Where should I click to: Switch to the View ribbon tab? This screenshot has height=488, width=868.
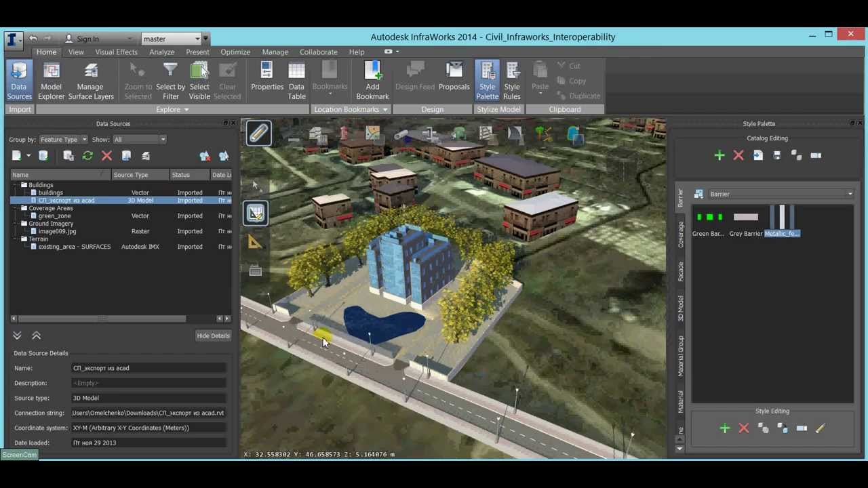click(76, 52)
